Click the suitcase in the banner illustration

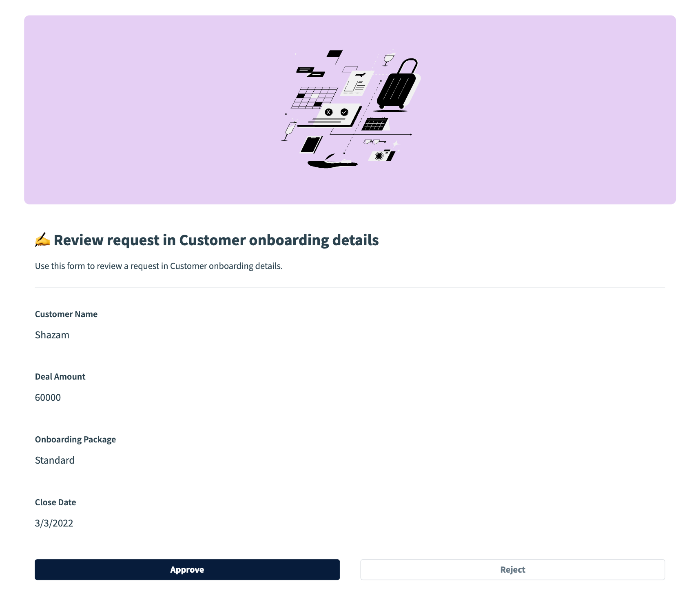point(397,87)
